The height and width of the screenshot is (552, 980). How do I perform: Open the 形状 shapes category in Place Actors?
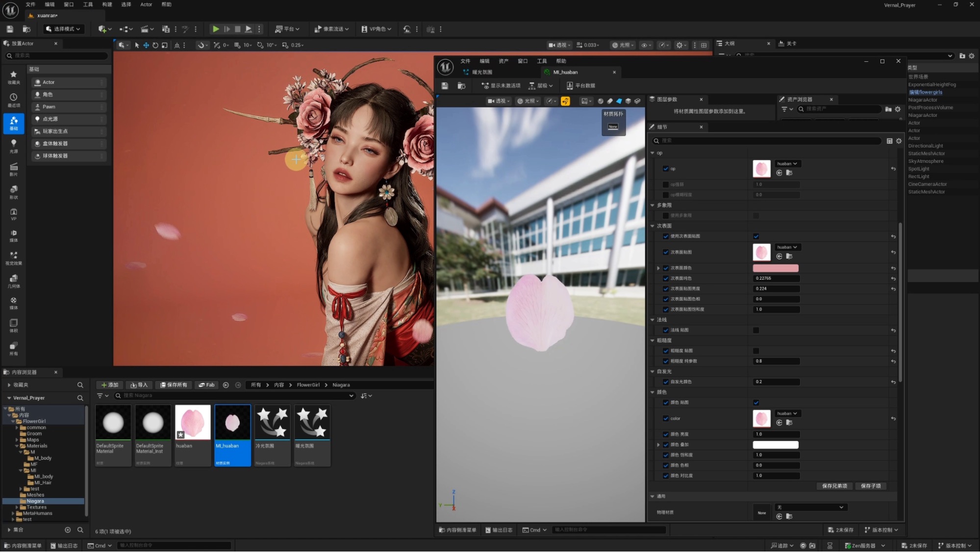[x=14, y=192]
